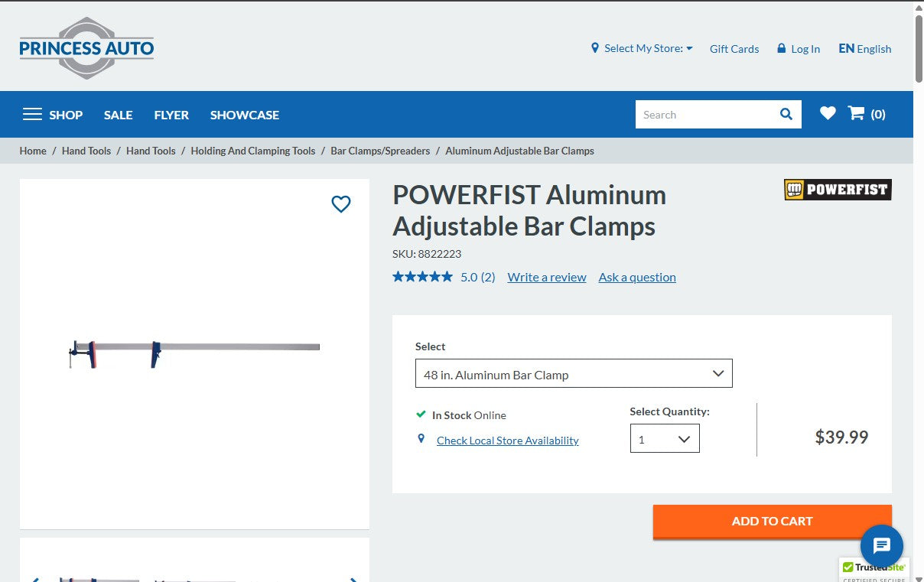The height and width of the screenshot is (582, 924).
Task: Switch to the FLYER menu item
Action: coord(171,114)
